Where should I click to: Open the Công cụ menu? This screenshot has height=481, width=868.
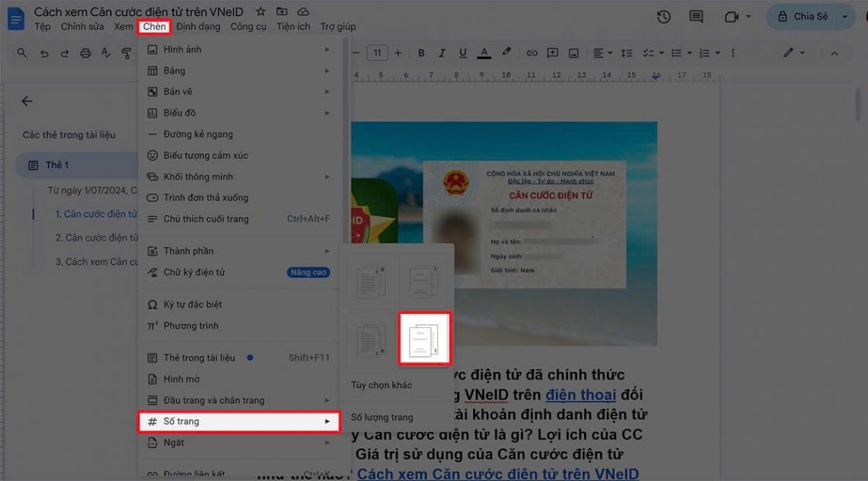click(x=248, y=26)
